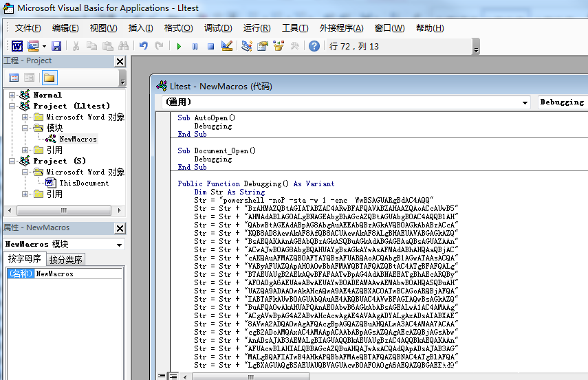Open the 视图(V) menu
588x380 pixels.
(x=103, y=28)
